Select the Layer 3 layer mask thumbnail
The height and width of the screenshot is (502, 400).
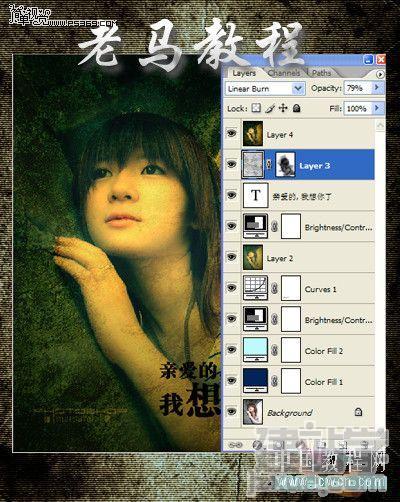[x=285, y=164]
